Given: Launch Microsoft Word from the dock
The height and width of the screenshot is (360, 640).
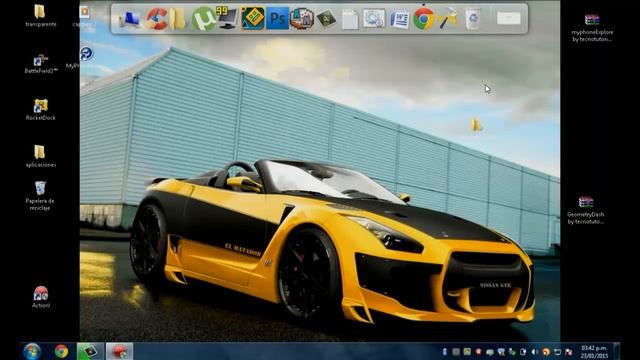Looking at the screenshot, I should pyautogui.click(x=399, y=19).
